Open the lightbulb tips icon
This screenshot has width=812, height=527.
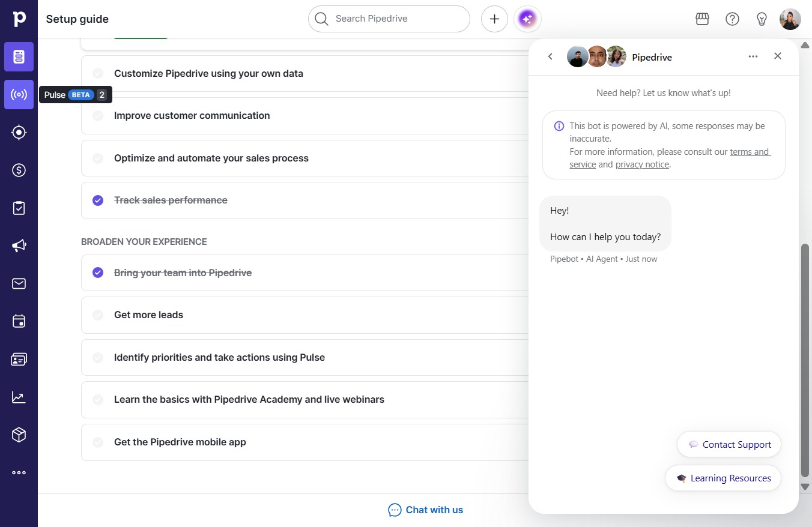(x=762, y=19)
